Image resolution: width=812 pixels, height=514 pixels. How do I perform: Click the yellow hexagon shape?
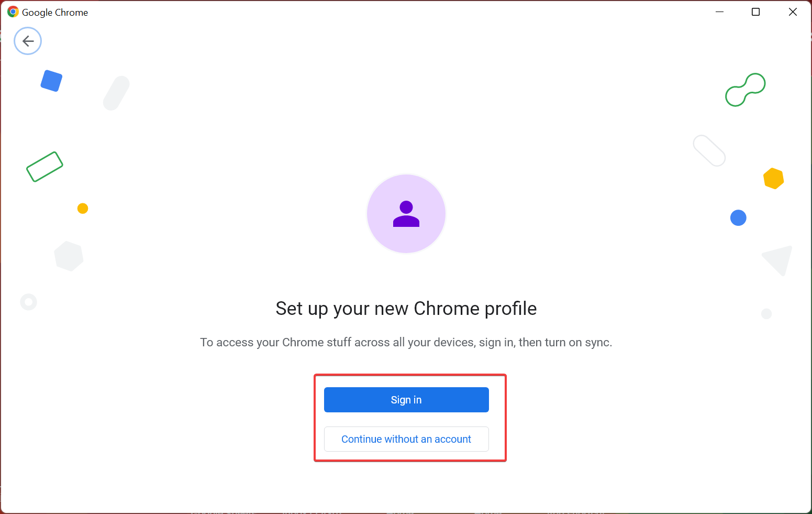point(773,179)
